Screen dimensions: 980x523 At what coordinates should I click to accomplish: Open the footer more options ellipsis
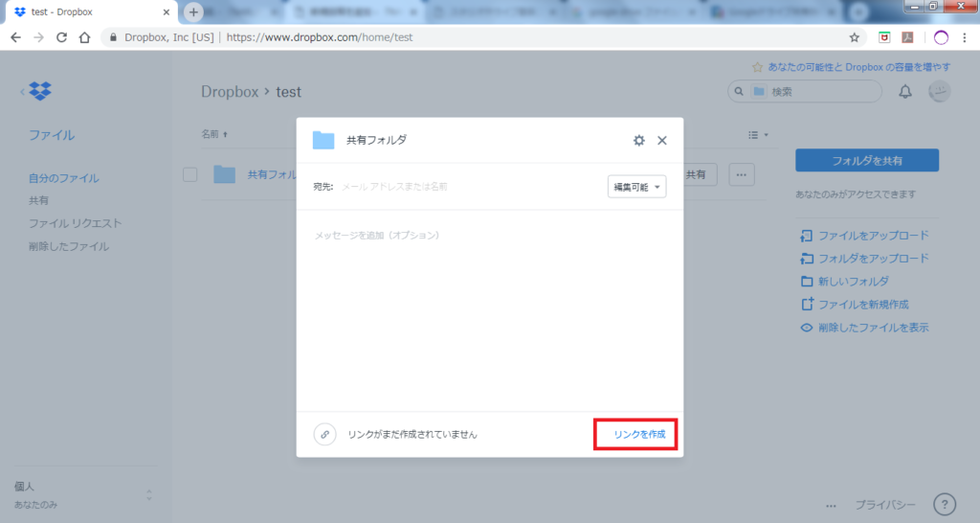[x=831, y=506]
